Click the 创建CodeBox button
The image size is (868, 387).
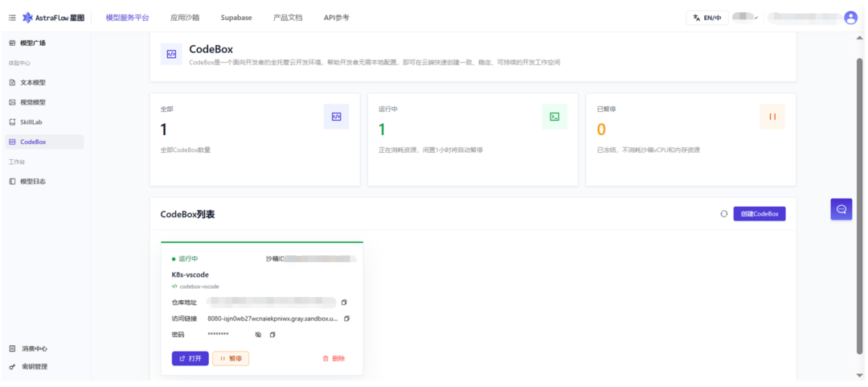tap(759, 214)
